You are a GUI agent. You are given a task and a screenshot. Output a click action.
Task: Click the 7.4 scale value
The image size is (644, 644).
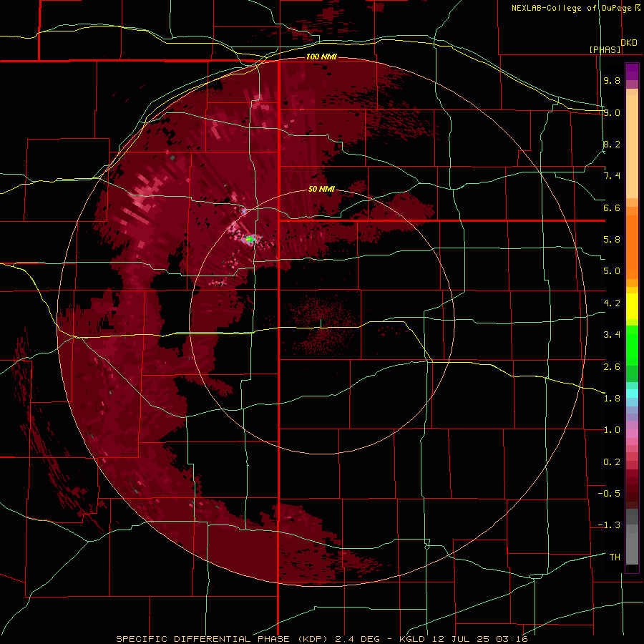612,176
